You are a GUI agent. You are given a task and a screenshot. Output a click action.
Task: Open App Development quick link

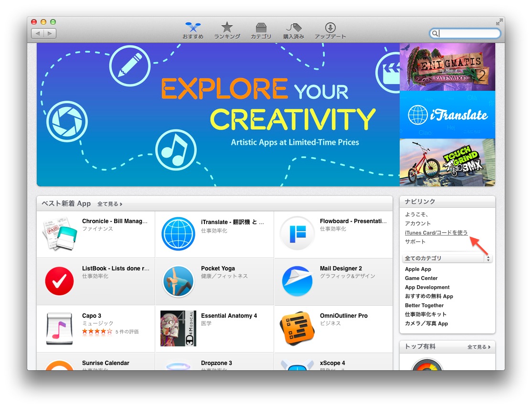[427, 288]
